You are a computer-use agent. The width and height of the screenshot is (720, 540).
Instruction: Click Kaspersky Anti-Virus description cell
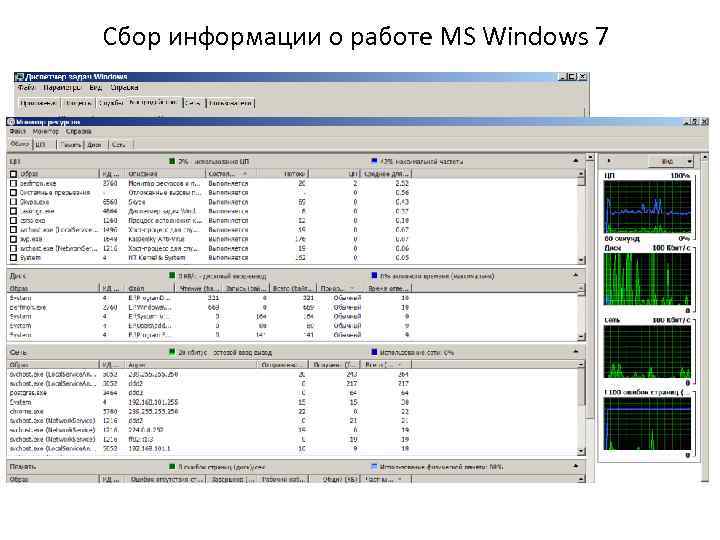(x=156, y=239)
